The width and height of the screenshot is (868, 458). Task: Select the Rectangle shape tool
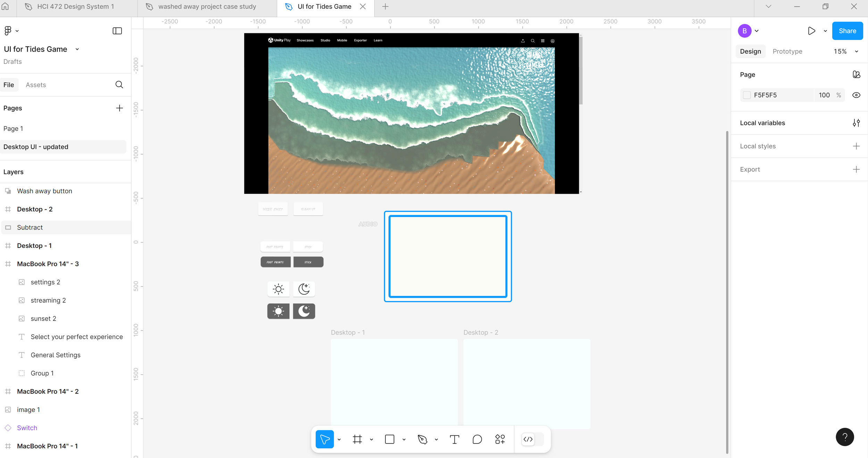[390, 439]
